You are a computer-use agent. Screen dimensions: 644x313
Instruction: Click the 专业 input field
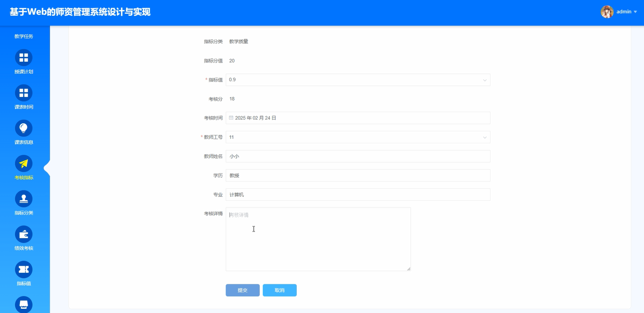point(358,195)
